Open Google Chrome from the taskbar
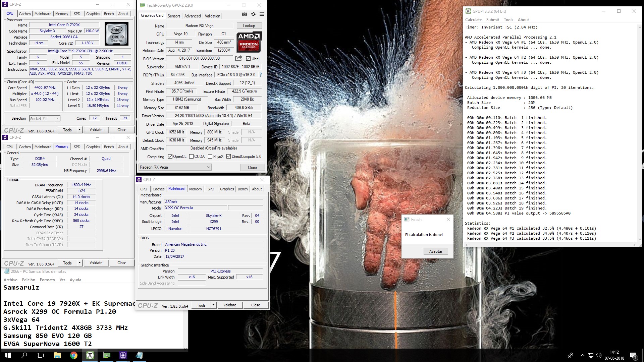Image resolution: width=644 pixels, height=362 pixels. tap(73, 355)
